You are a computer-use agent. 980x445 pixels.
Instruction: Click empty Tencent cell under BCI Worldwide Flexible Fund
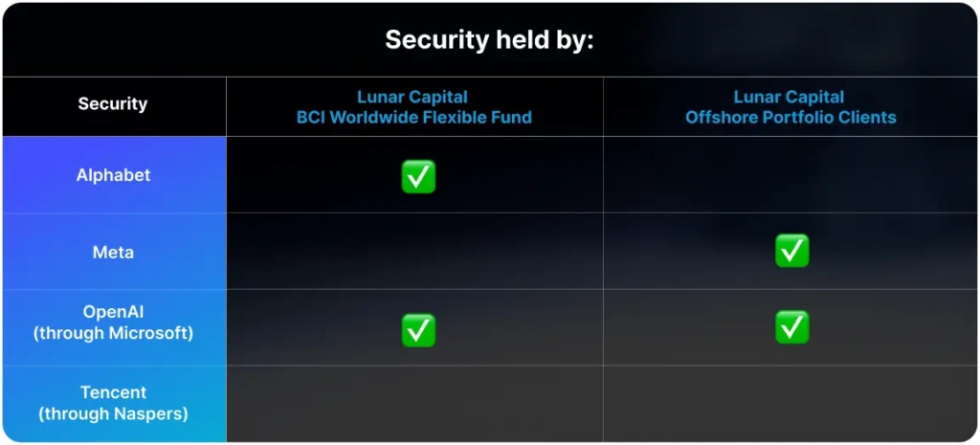(414, 404)
